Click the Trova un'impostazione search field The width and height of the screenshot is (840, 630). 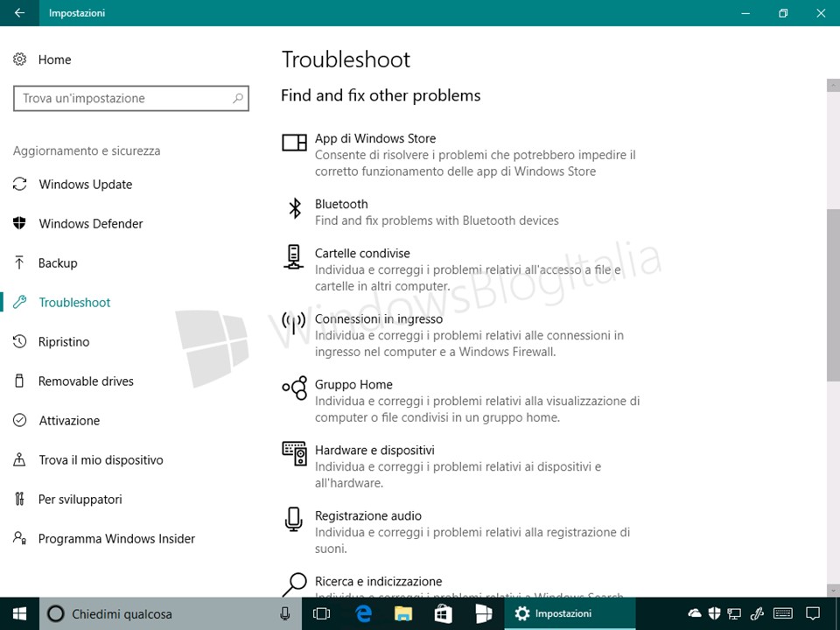(130, 98)
